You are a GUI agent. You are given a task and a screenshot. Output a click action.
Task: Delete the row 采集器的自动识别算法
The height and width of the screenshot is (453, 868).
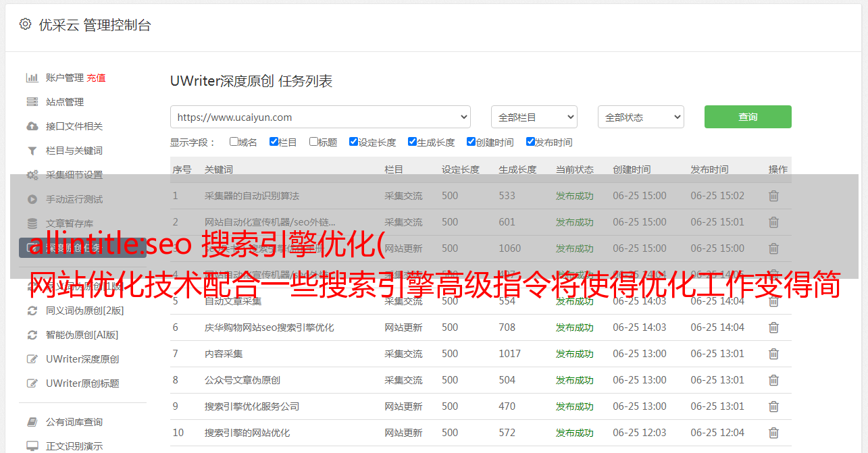(x=773, y=196)
